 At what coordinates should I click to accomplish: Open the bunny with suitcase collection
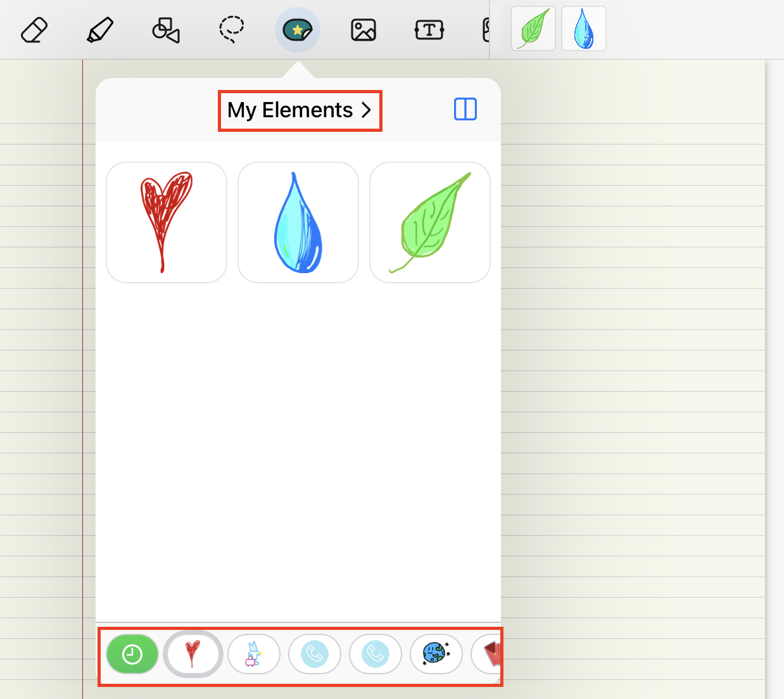(x=254, y=654)
